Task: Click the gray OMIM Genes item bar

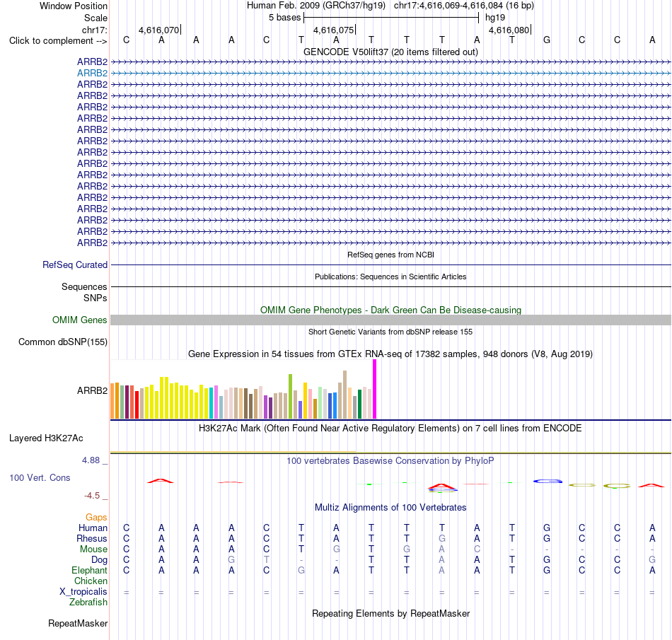Action: pyautogui.click(x=390, y=320)
